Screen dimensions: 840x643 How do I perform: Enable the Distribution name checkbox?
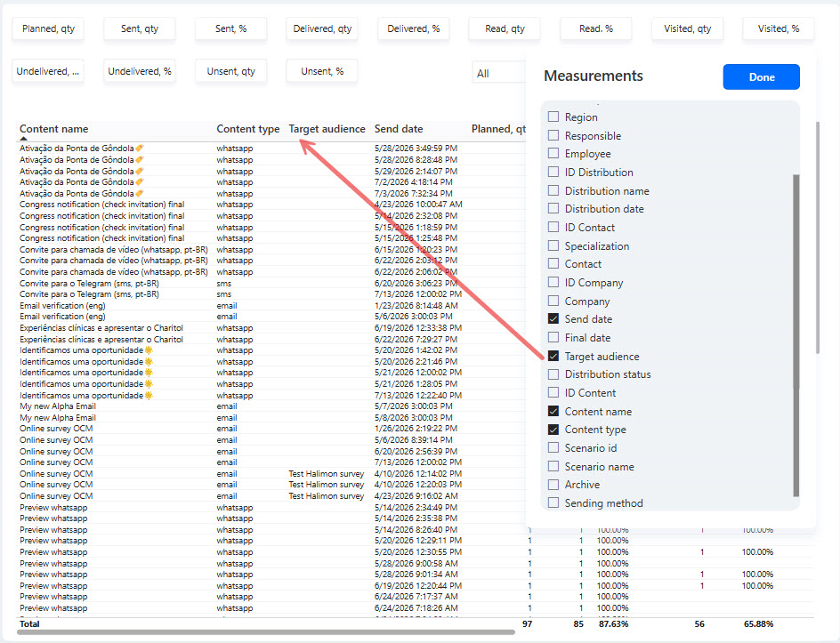click(x=553, y=190)
